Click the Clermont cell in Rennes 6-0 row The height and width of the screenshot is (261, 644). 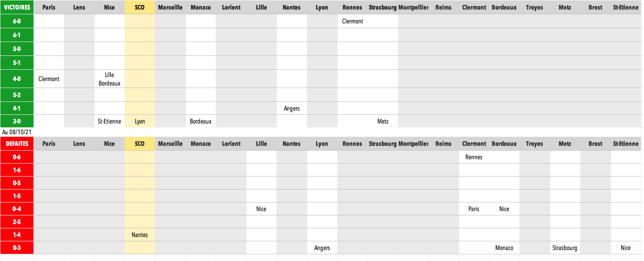click(x=352, y=21)
